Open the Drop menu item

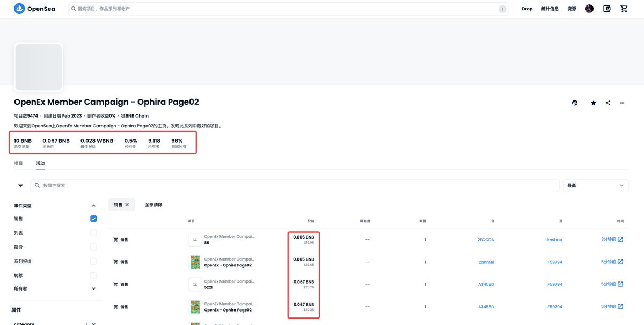(x=527, y=9)
